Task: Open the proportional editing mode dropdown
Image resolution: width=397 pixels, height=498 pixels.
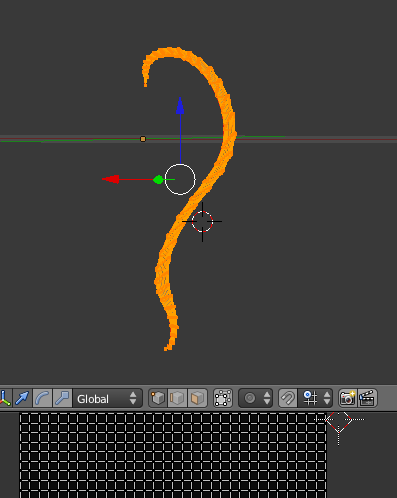Action: pos(256,398)
